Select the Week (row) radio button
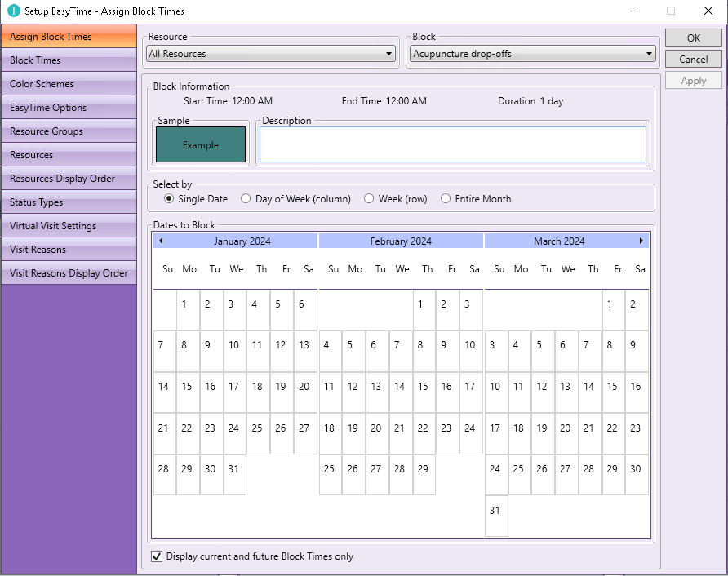The image size is (728, 576). click(x=369, y=198)
